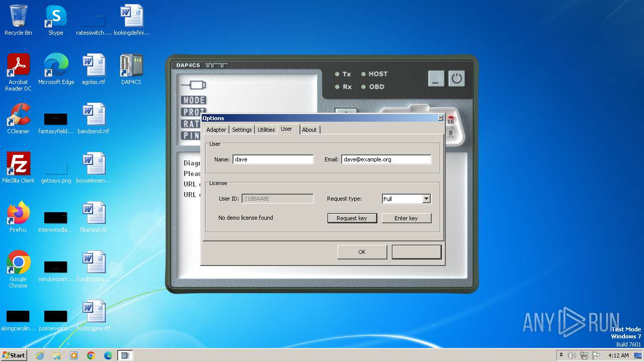Screen dimensions: 644x362
Task: Select the flbehind.rtf document
Action: tap(94, 217)
